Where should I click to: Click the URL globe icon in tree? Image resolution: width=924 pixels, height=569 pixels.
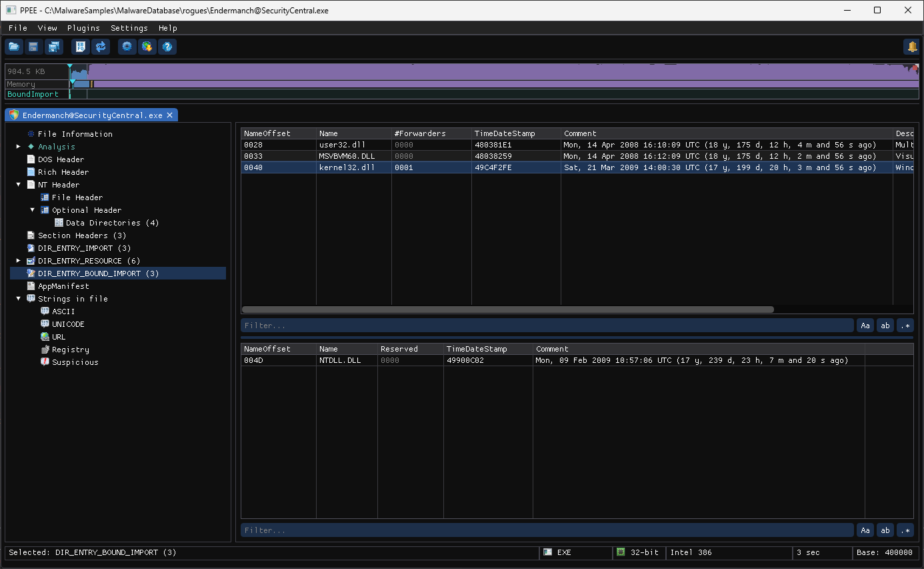pyautogui.click(x=45, y=337)
